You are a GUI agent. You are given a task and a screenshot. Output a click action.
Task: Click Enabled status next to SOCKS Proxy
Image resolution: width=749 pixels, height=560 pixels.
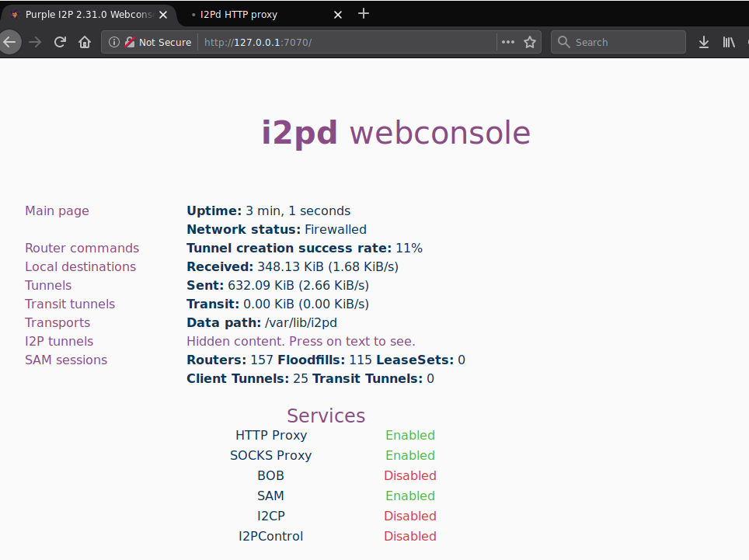[x=409, y=455]
